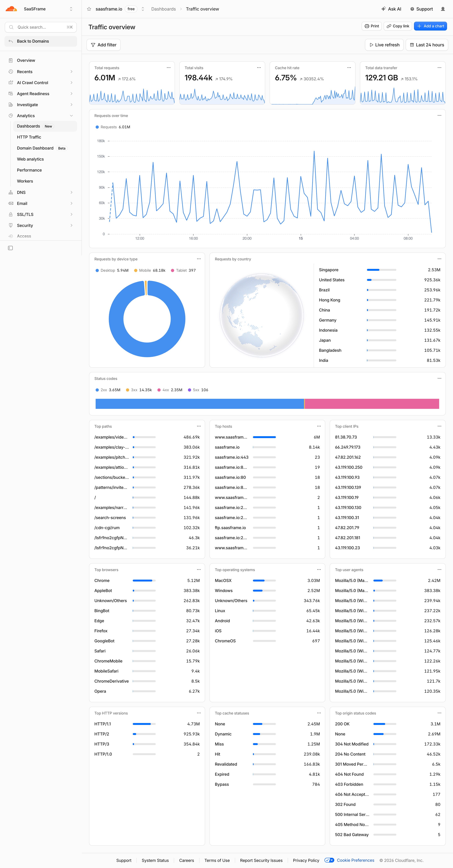The height and width of the screenshot is (868, 453).
Task: Toggle 4xx status code legend item
Action: (170, 390)
